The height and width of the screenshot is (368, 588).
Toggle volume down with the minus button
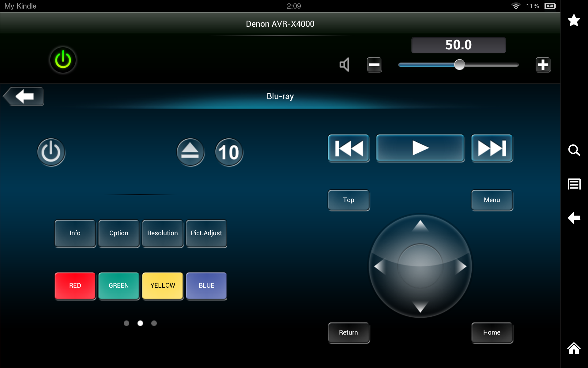tap(374, 65)
